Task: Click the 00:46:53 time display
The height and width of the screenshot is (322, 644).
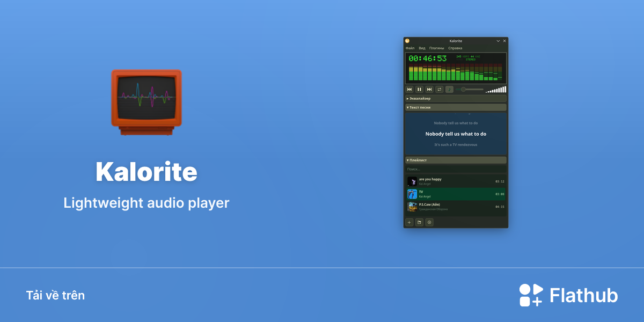Action: click(x=428, y=58)
